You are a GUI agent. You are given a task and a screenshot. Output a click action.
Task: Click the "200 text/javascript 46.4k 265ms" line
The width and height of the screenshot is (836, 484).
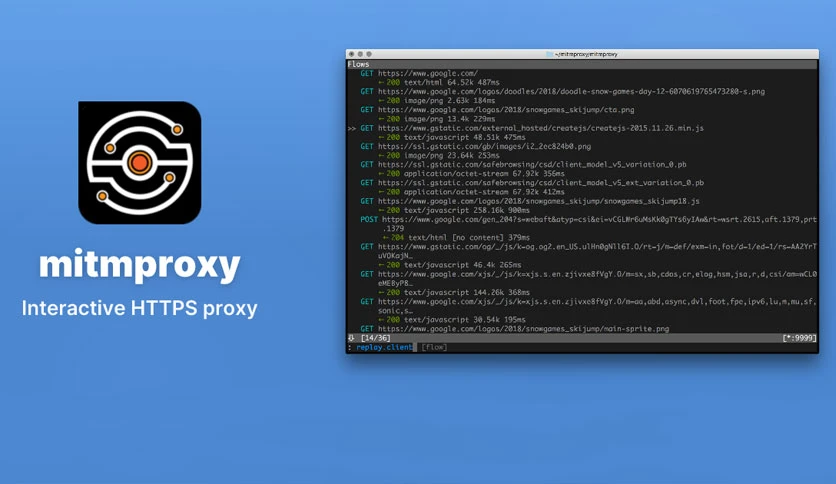coord(449,265)
